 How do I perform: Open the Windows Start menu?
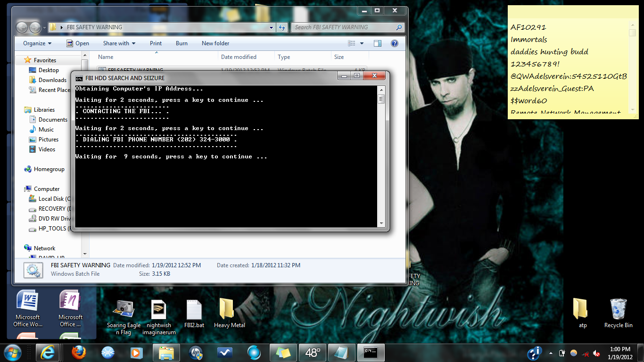pyautogui.click(x=12, y=353)
